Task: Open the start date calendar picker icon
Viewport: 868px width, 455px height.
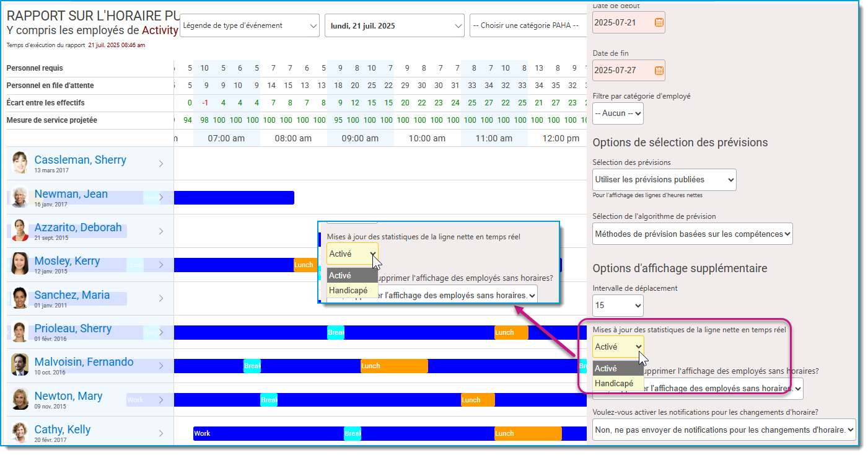Action: click(659, 22)
